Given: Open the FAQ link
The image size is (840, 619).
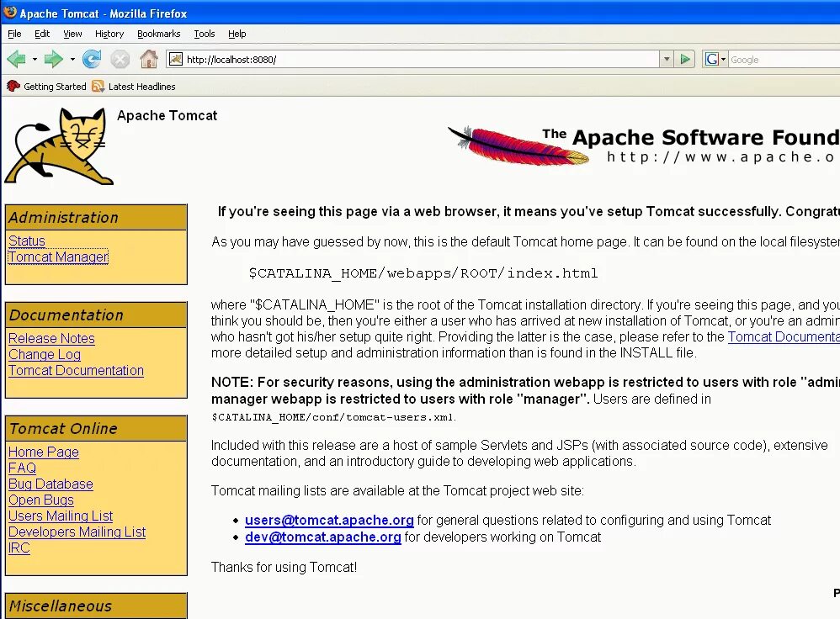Looking at the screenshot, I should coord(22,468).
